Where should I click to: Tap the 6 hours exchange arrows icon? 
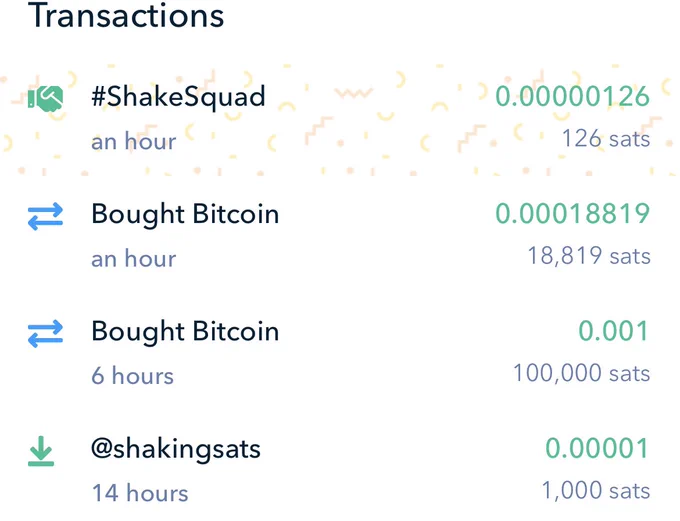pyautogui.click(x=46, y=333)
